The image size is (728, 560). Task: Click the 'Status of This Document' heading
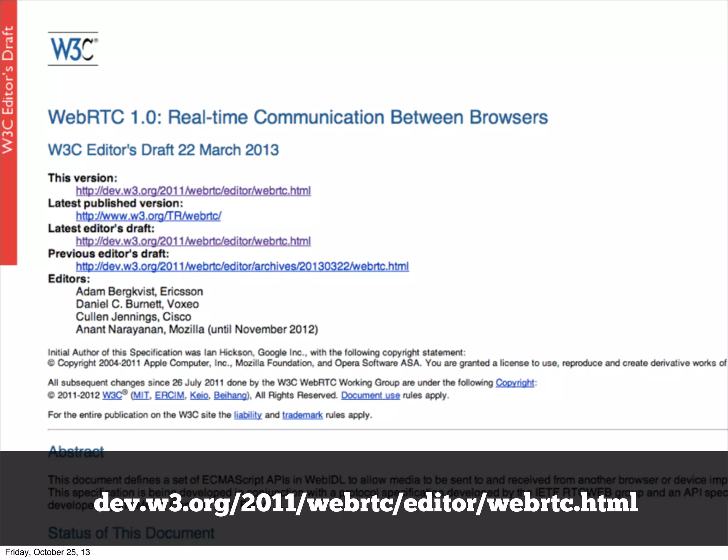point(131,533)
